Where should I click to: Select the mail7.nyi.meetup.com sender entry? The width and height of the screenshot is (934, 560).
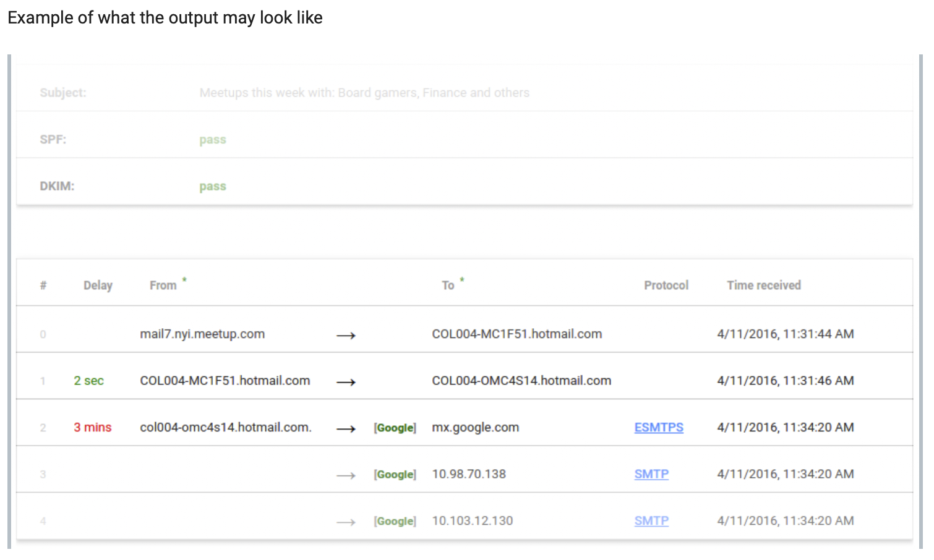coord(202,334)
